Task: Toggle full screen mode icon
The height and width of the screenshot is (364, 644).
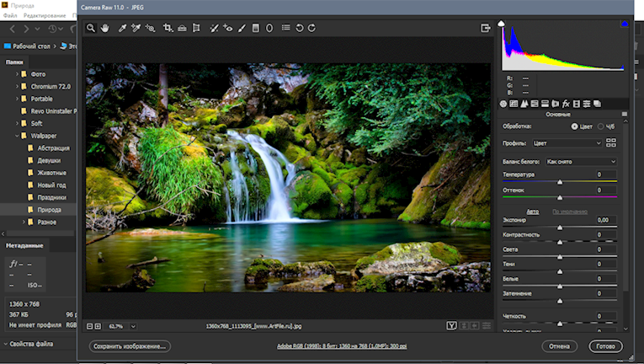Action: pos(486,28)
